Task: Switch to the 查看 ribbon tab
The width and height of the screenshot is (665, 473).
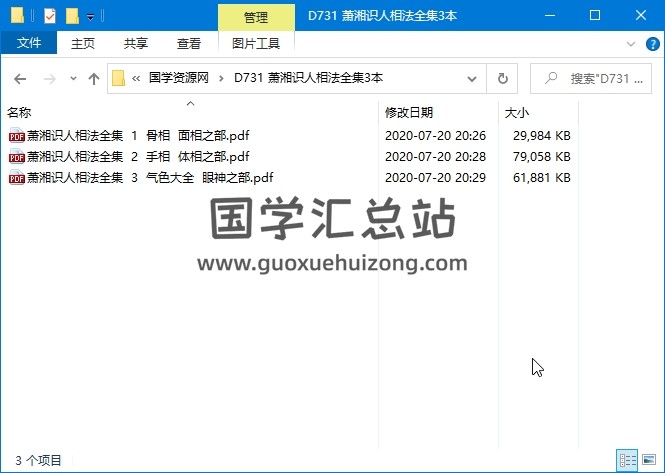Action: click(x=189, y=43)
